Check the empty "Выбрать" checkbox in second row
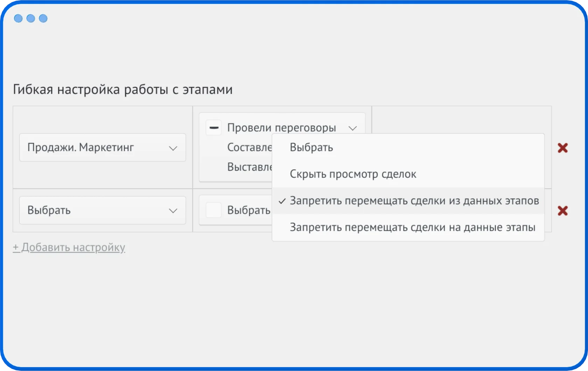The image size is (588, 371). click(x=213, y=210)
